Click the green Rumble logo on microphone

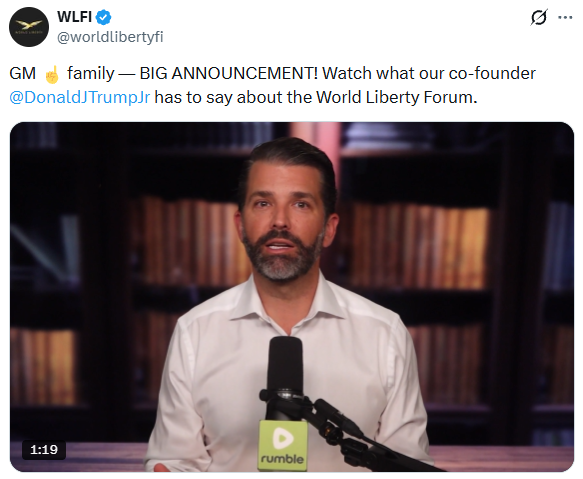283,445
